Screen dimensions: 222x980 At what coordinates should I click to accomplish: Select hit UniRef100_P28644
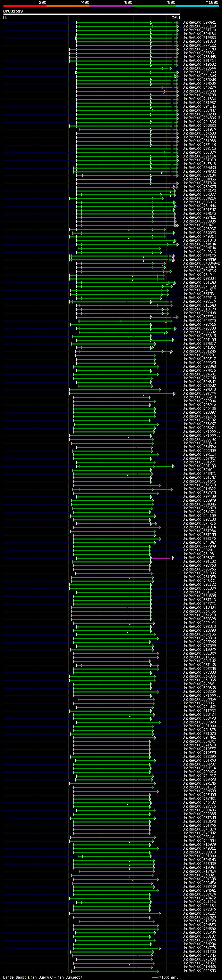click(x=199, y=68)
